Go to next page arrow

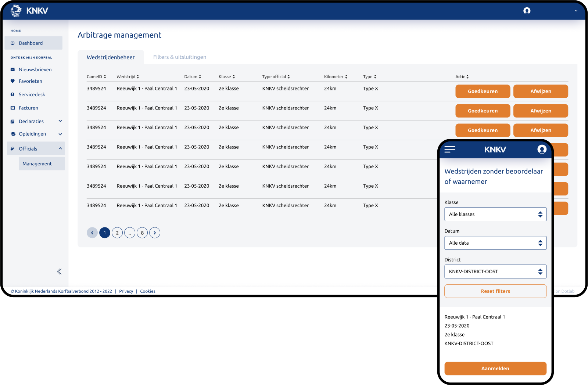(x=155, y=233)
